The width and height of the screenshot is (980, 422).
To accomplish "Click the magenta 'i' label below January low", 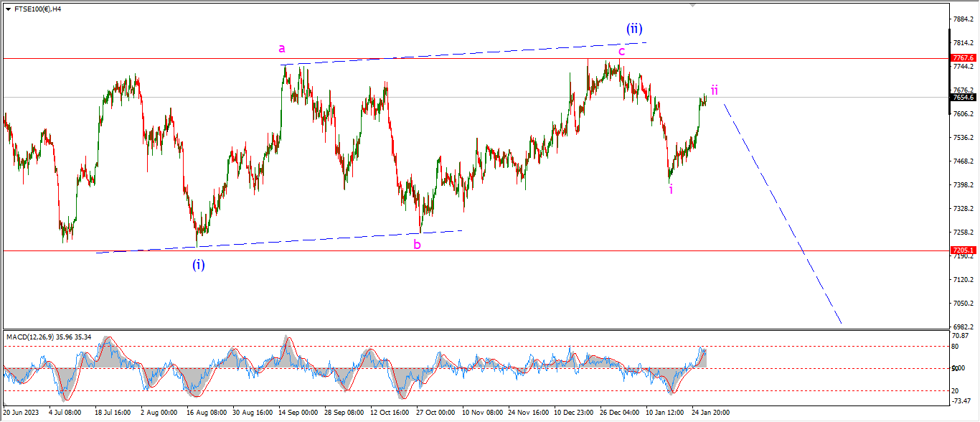I will 671,189.
